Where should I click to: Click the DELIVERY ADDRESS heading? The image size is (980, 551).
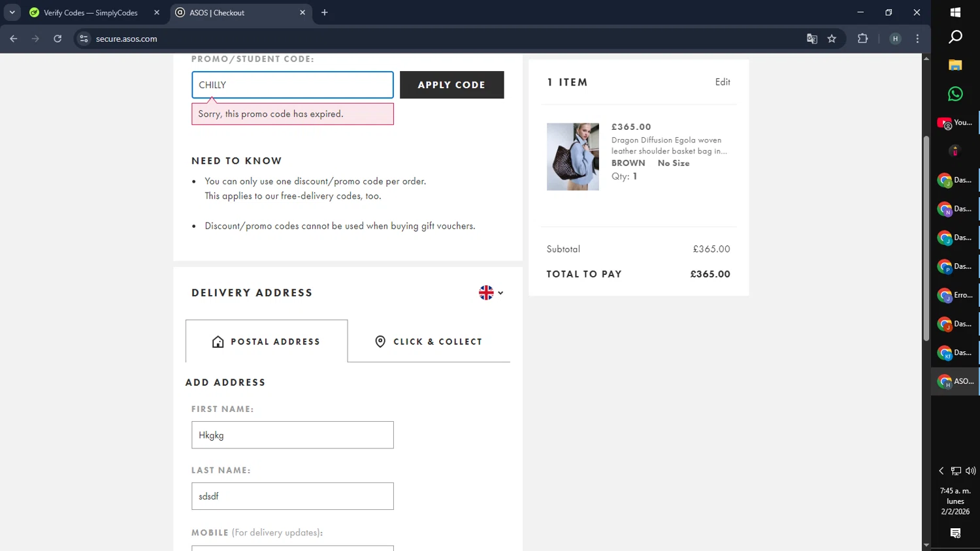click(252, 292)
